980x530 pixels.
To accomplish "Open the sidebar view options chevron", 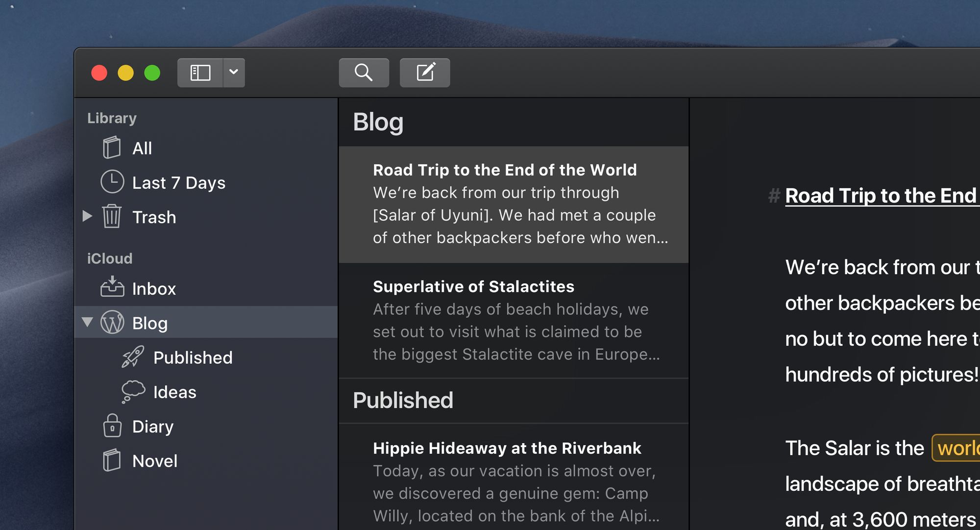I will [234, 72].
